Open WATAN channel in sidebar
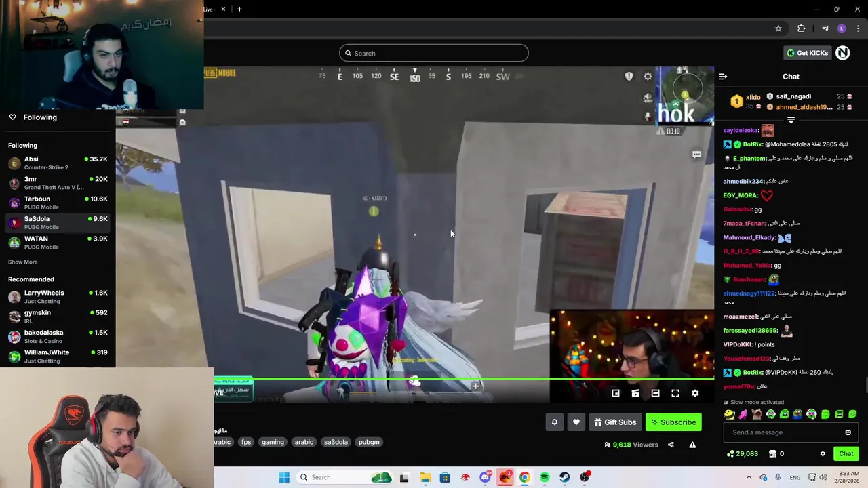The height and width of the screenshot is (488, 868). [x=58, y=243]
